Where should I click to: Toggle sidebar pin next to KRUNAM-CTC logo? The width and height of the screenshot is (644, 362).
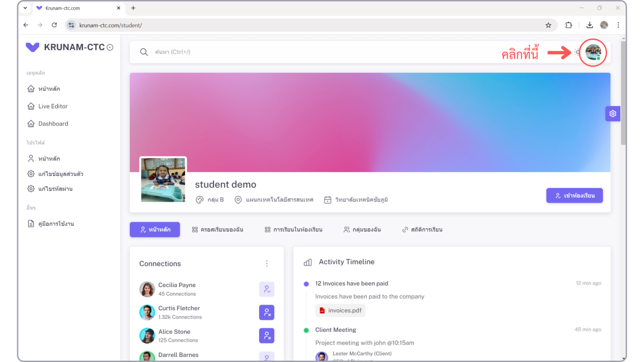[x=110, y=48]
